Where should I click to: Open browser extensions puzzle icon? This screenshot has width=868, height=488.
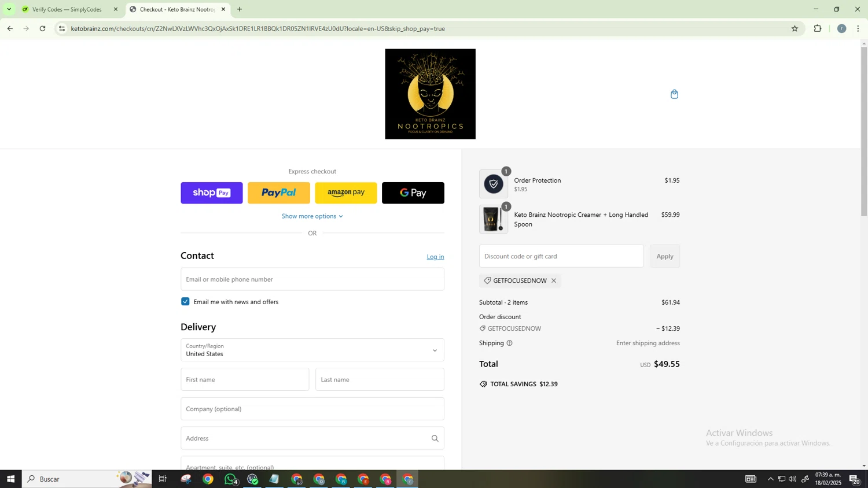point(818,28)
